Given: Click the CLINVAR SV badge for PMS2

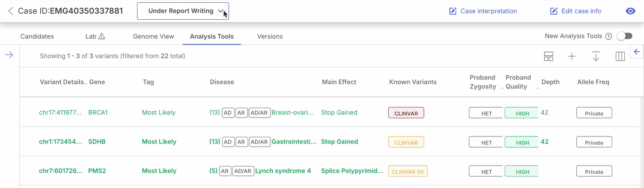Looking at the screenshot, I should click(x=408, y=171).
